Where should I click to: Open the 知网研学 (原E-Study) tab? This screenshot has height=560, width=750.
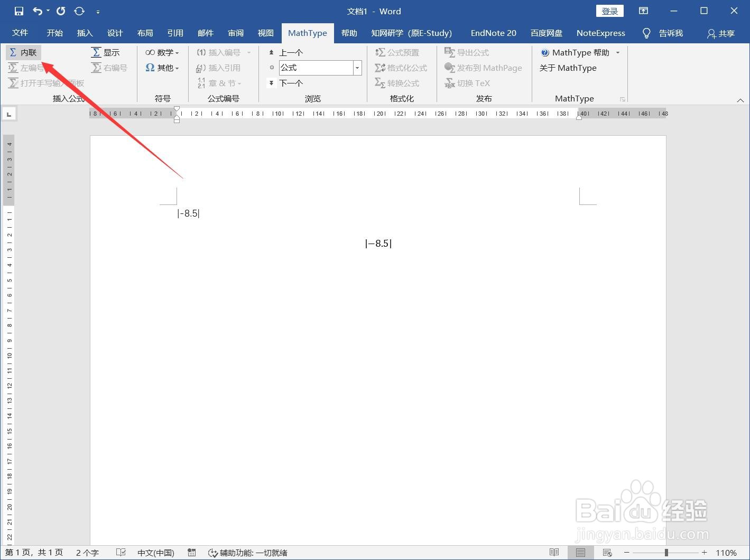(411, 33)
